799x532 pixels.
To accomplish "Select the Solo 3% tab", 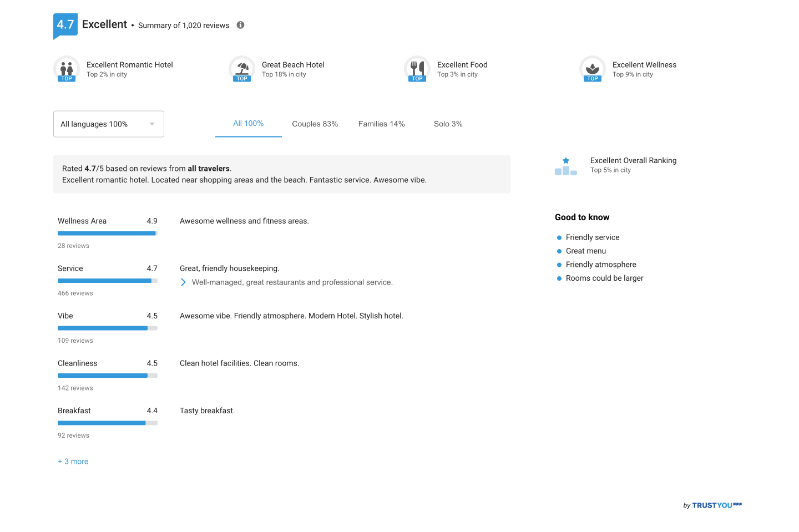I will coord(448,124).
